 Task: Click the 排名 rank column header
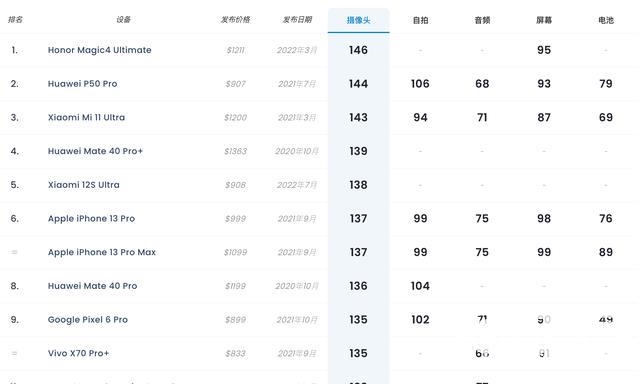(15, 20)
